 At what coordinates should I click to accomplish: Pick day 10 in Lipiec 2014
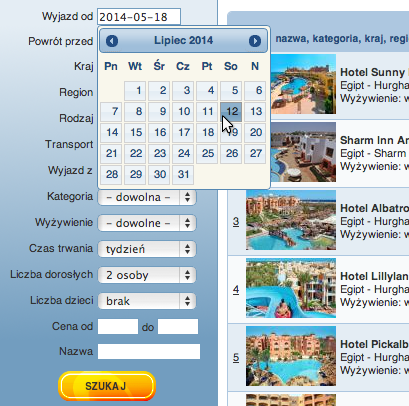(183, 111)
